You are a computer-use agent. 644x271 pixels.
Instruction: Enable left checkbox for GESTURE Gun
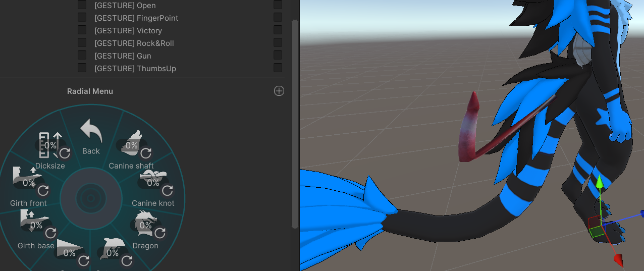tap(82, 56)
